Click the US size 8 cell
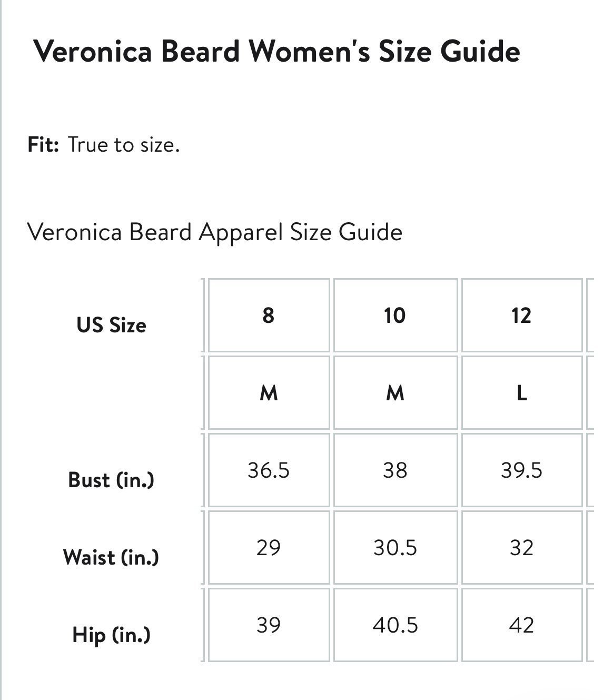 pos(269,315)
